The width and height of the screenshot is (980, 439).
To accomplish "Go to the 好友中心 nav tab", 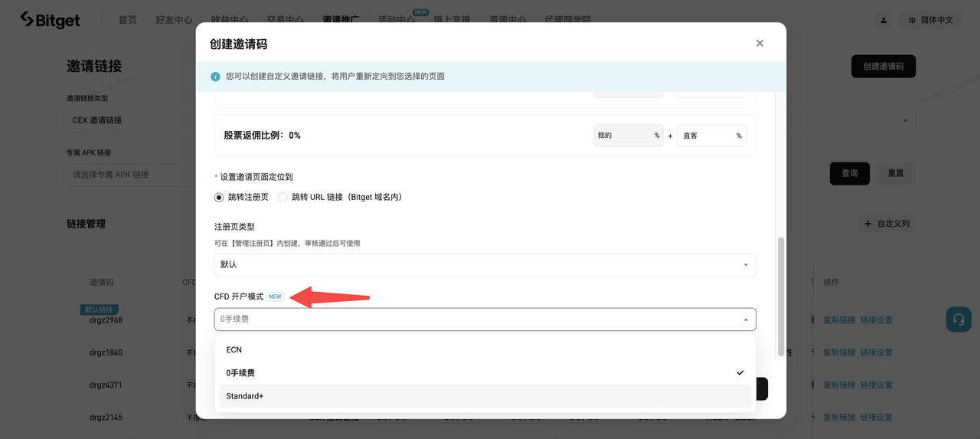I will click(174, 20).
